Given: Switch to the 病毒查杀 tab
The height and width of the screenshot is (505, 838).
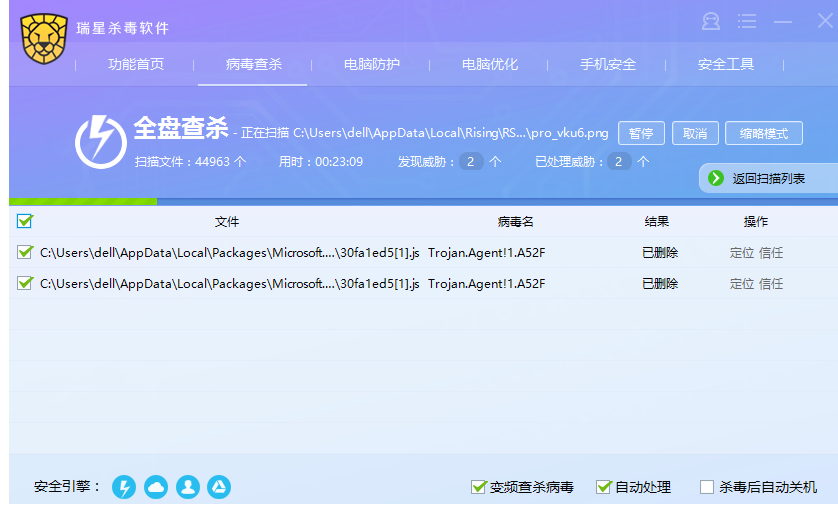Looking at the screenshot, I should click(253, 64).
